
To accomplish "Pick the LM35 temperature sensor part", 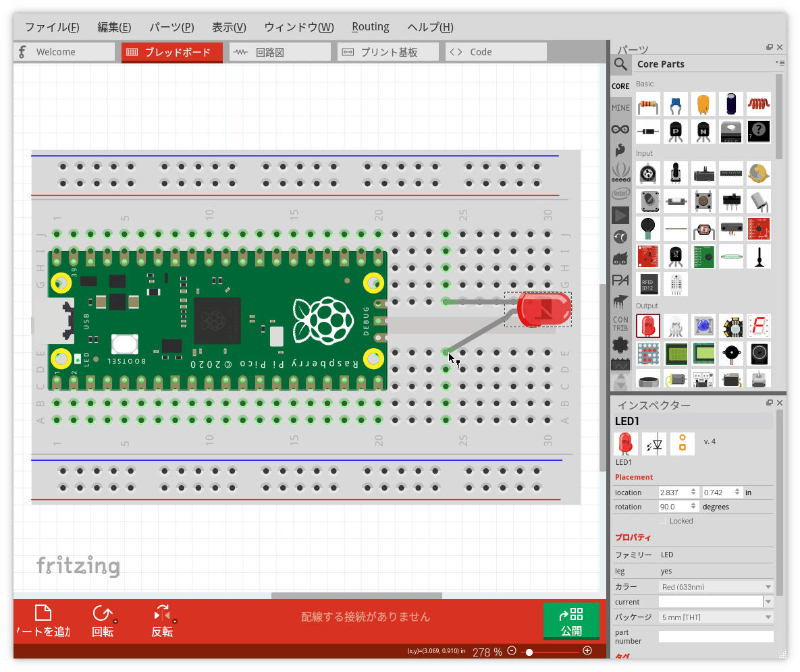I will click(x=676, y=256).
